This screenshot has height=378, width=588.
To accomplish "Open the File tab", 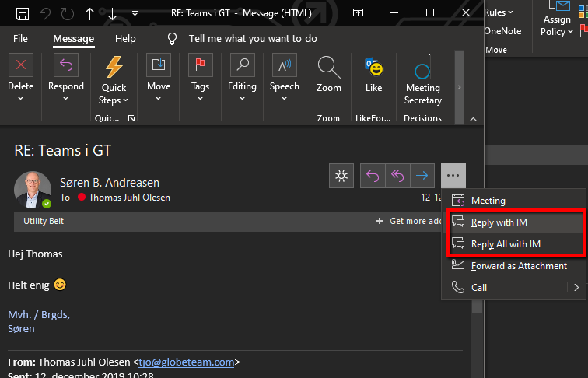I will point(20,39).
